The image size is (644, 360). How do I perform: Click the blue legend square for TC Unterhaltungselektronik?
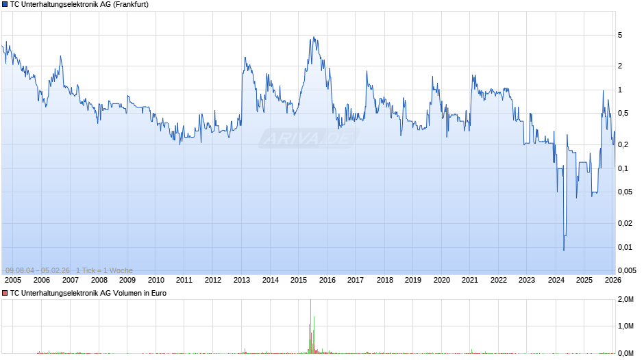click(5, 5)
